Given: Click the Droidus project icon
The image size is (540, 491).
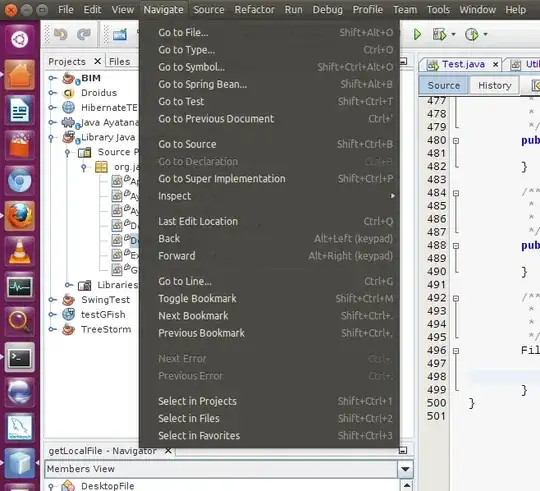Looking at the screenshot, I should [69, 93].
